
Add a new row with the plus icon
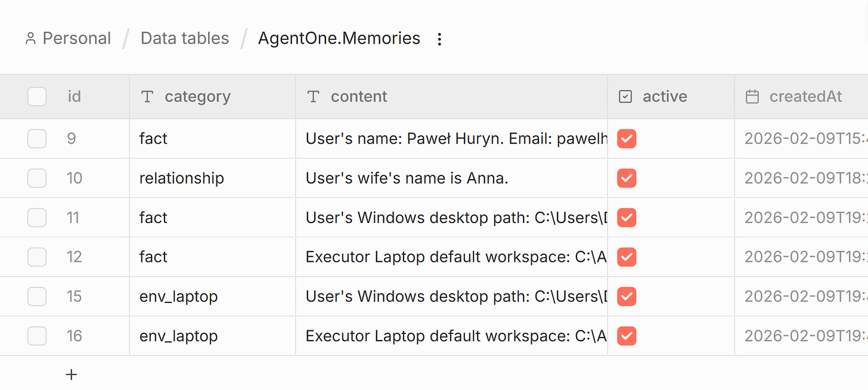[x=71, y=374]
